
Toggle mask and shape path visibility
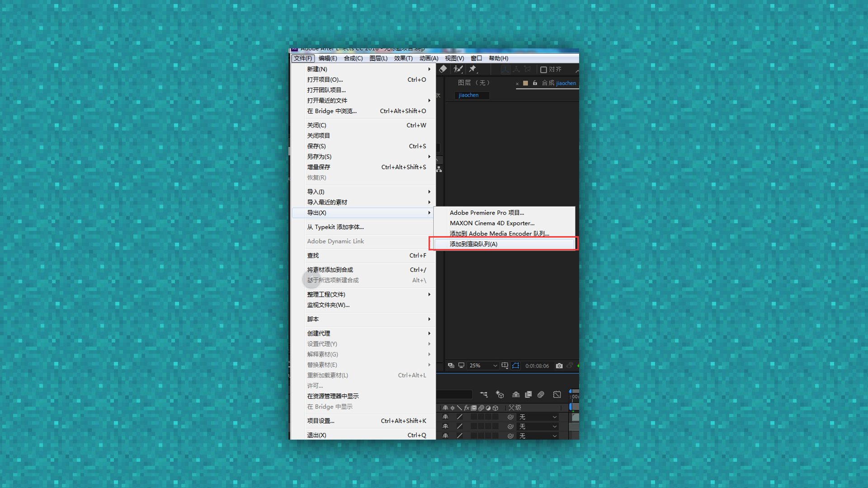[516, 366]
